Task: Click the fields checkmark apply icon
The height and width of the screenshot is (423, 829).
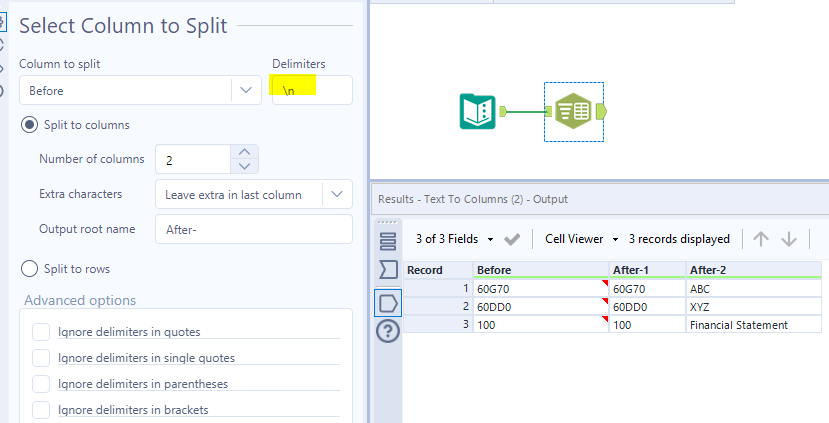Action: [512, 239]
